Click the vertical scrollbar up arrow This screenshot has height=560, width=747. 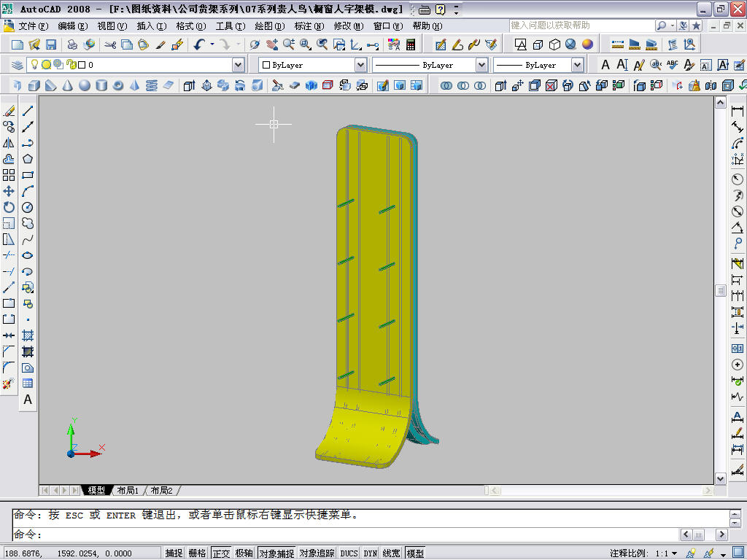tap(720, 102)
